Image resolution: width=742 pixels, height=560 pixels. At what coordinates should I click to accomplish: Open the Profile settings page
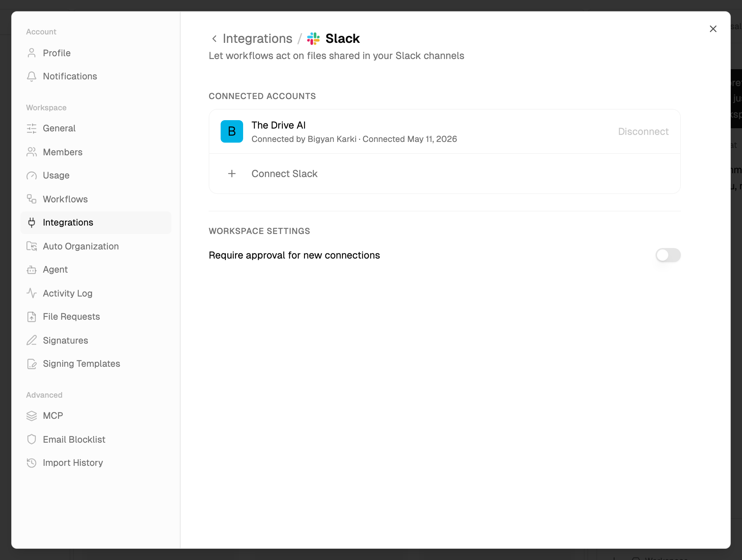96,53
